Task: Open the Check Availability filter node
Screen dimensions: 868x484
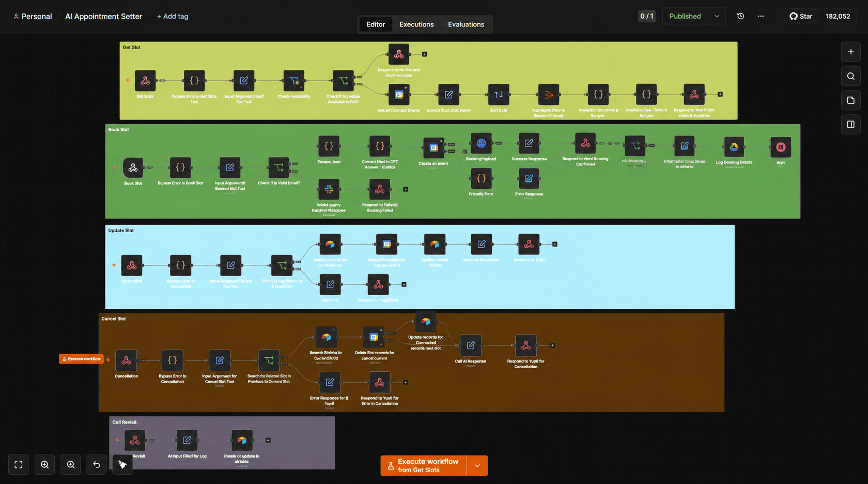Action: click(x=294, y=81)
